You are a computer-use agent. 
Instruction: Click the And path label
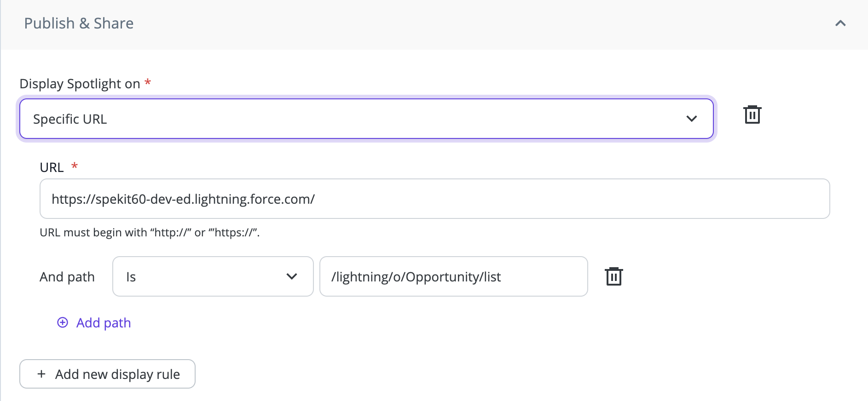[67, 277]
